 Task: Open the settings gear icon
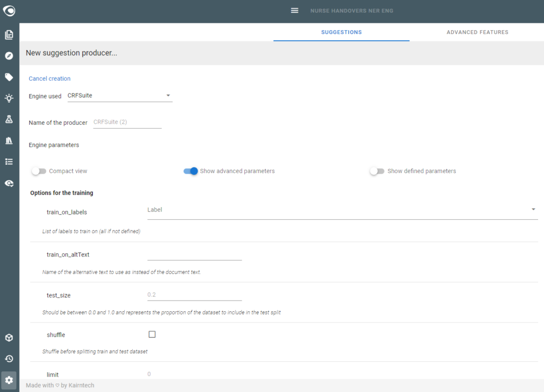(9, 380)
